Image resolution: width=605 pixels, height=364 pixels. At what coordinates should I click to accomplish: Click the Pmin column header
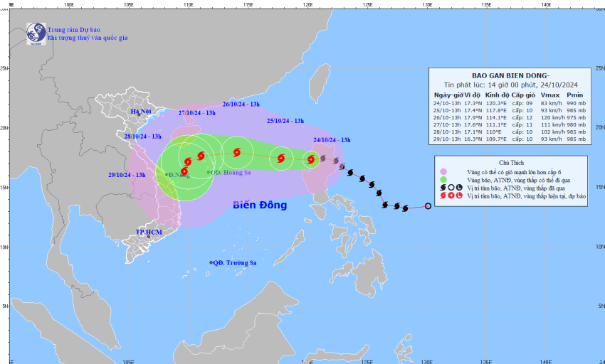coord(575,95)
